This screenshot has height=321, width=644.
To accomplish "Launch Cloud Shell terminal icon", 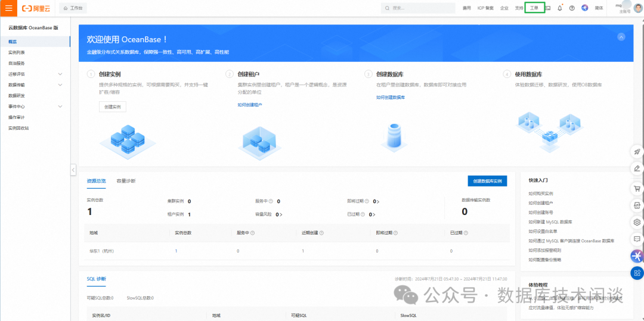I will click(548, 8).
